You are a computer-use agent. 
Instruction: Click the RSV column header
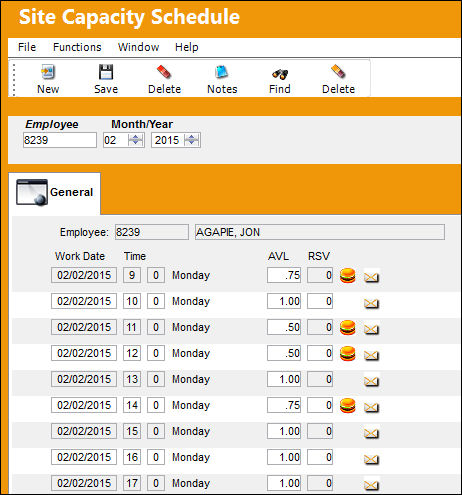319,256
